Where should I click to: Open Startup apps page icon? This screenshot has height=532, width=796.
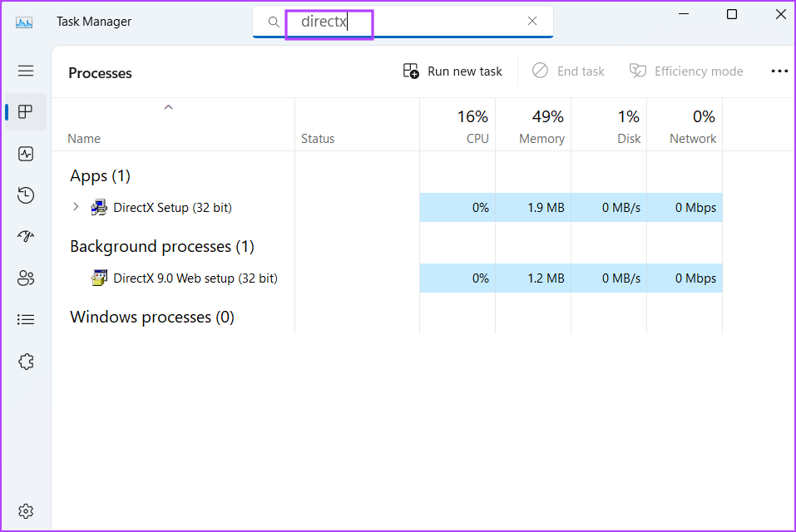pyautogui.click(x=26, y=236)
